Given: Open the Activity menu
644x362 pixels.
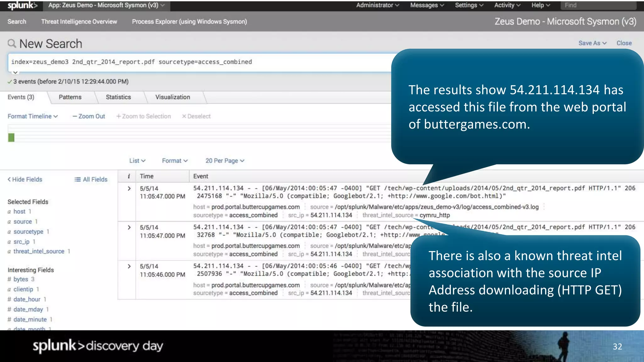Looking at the screenshot, I should pos(507,5).
